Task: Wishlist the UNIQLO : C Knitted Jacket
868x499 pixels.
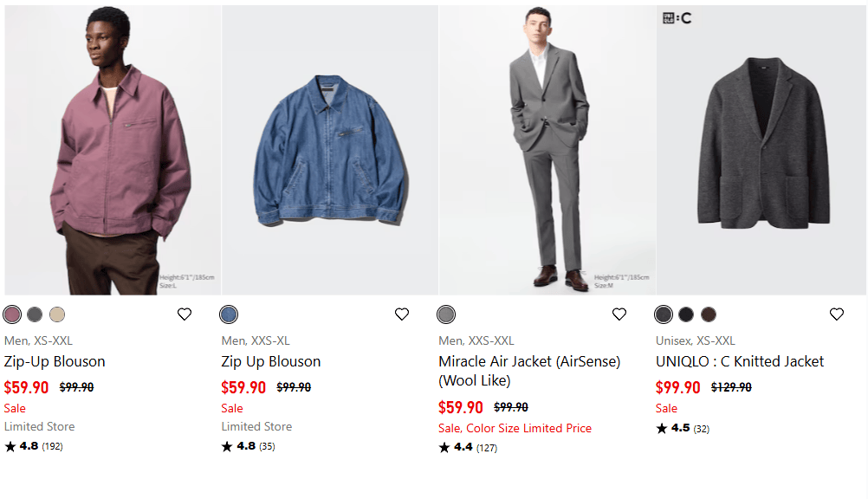Action: [837, 314]
